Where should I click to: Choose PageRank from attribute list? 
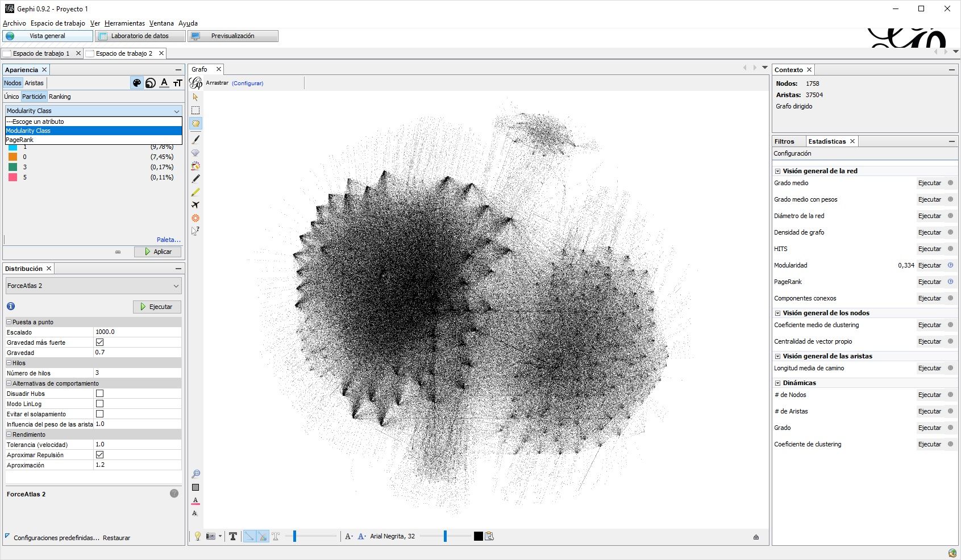coord(93,140)
